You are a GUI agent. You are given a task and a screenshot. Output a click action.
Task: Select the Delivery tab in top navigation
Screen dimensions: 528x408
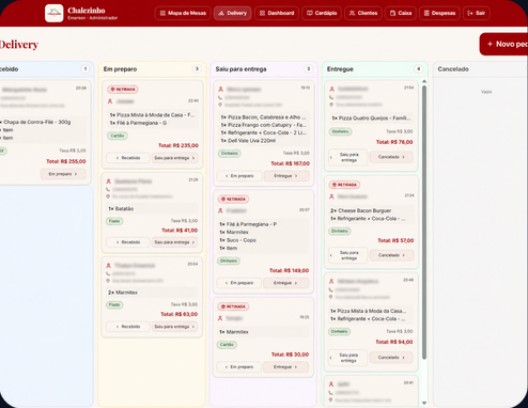[232, 13]
